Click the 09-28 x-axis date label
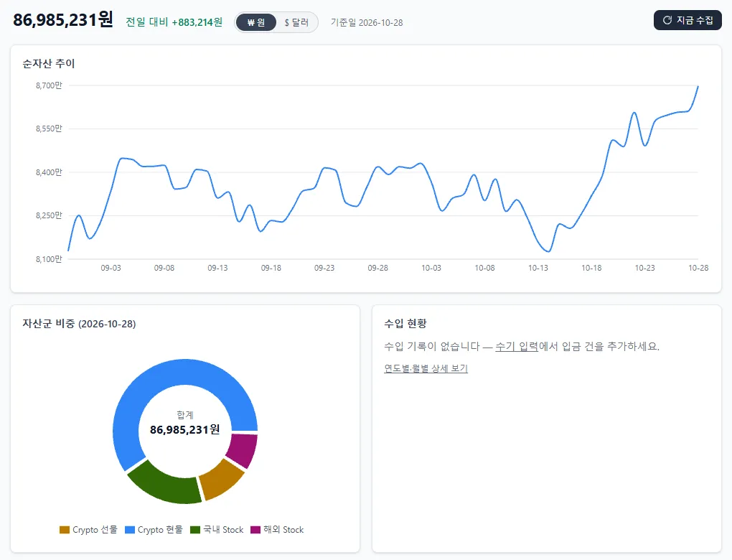 coord(377,268)
